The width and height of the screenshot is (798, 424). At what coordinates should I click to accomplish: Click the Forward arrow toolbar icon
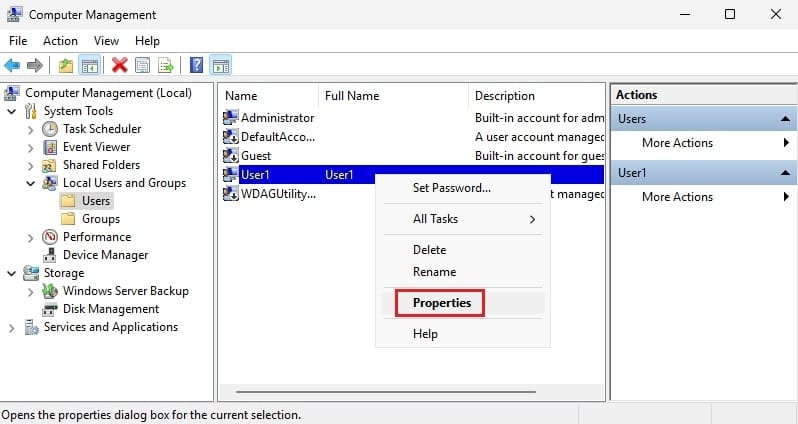pos(35,65)
